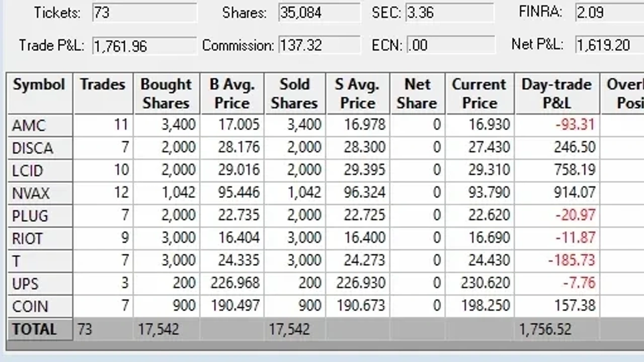Click the B Avg. Price header
Image resolution: width=644 pixels, height=362 pixels.
(232, 94)
